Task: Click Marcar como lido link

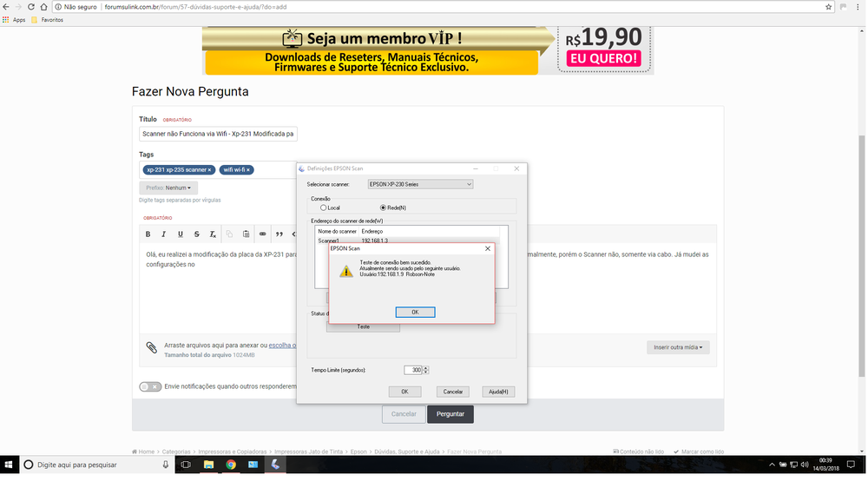Action: [x=699, y=452]
